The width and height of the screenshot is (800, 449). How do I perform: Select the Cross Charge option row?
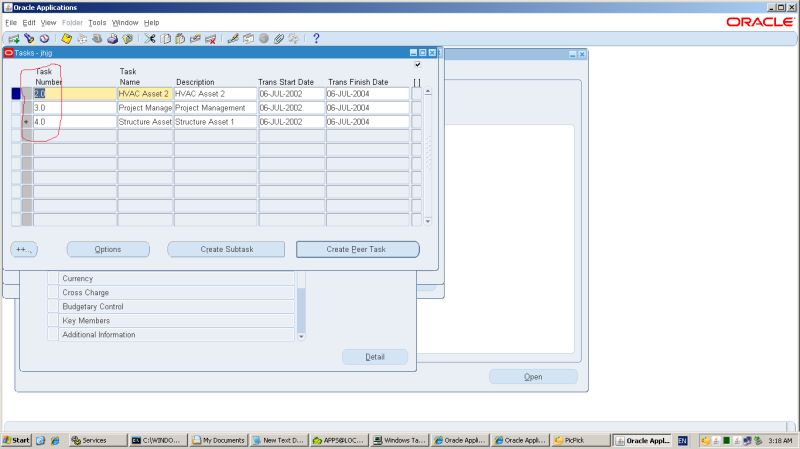click(177, 292)
